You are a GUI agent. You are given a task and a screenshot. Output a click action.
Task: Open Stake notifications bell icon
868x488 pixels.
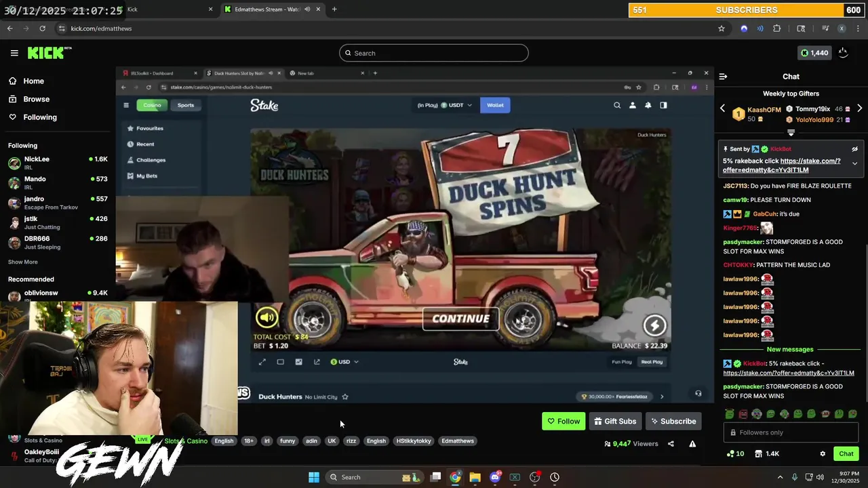coord(648,105)
